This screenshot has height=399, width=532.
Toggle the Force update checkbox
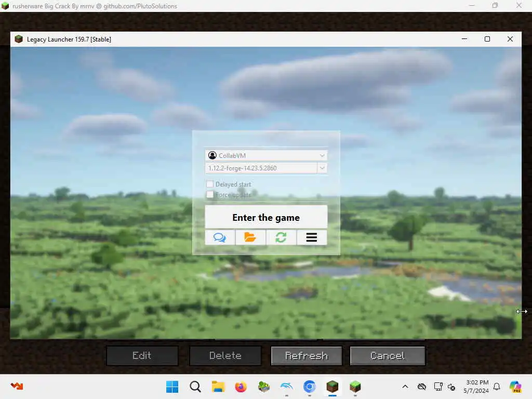click(x=210, y=194)
